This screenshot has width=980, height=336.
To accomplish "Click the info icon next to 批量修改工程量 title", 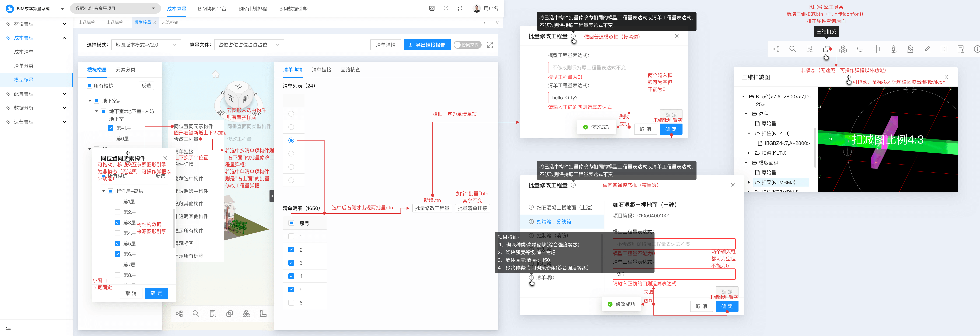I will pyautogui.click(x=573, y=37).
